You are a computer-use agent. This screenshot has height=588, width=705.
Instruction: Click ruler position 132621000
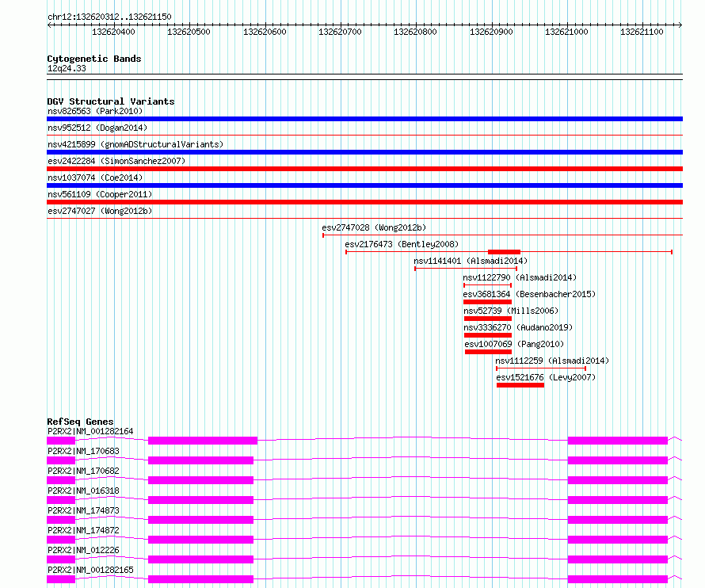566,32
